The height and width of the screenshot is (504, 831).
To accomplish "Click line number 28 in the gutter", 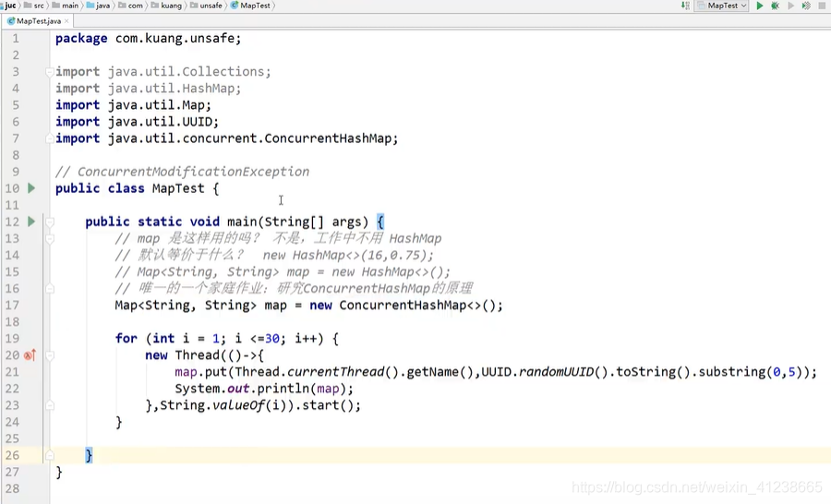I will (x=12, y=488).
